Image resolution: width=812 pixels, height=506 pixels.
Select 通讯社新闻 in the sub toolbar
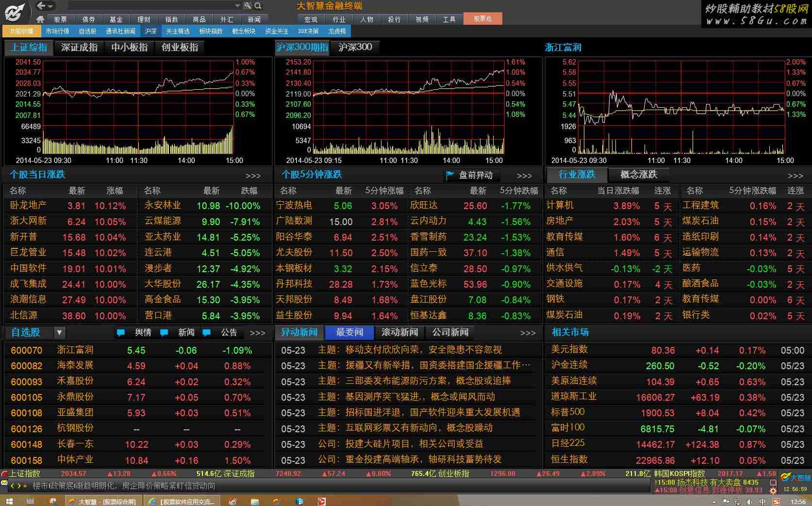[x=120, y=31]
